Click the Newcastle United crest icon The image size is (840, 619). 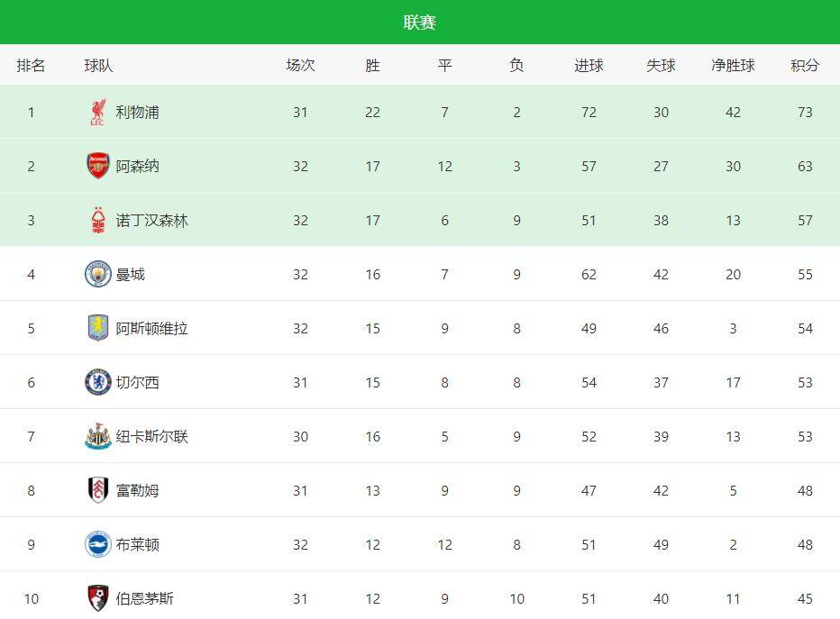pyautogui.click(x=97, y=437)
